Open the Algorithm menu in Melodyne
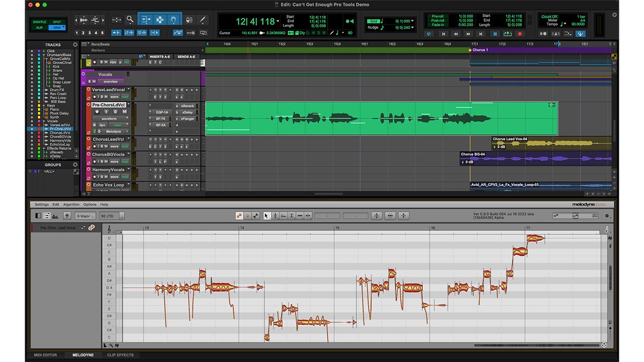This screenshot has height=362, width=644. tap(70, 204)
